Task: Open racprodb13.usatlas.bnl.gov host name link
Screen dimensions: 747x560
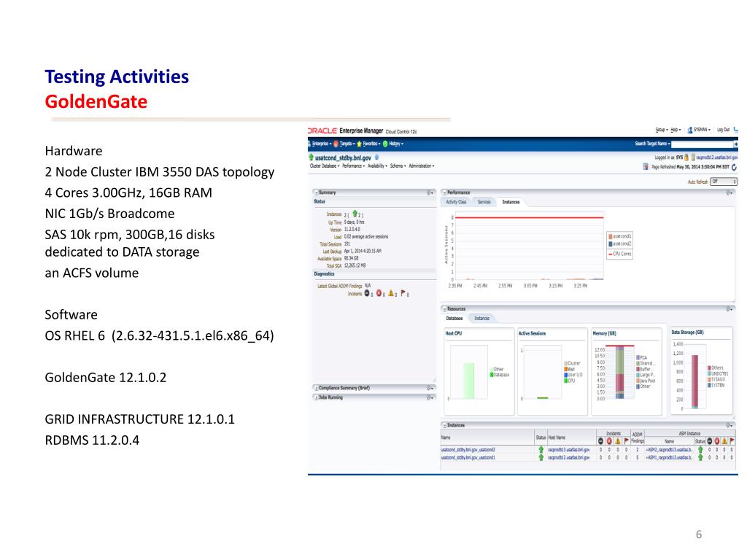Action: (x=569, y=449)
